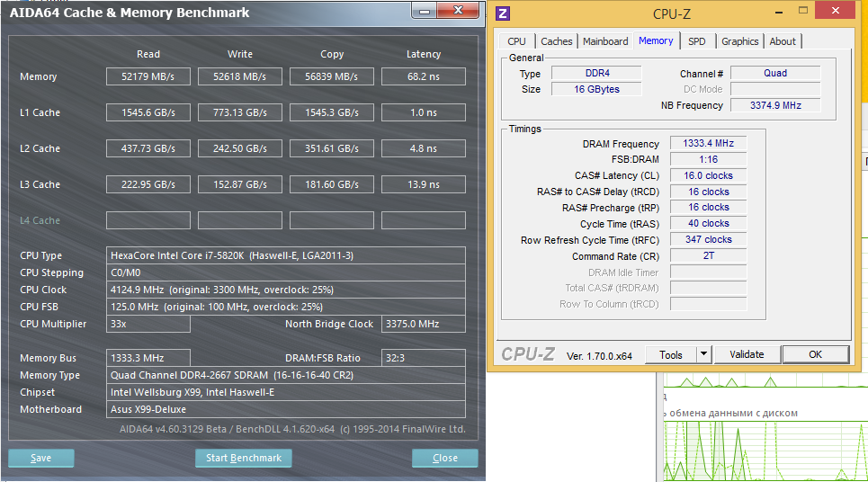Image resolution: width=868 pixels, height=482 pixels.
Task: Click Cycle Time tRAS value 40 clocks
Action: (709, 224)
